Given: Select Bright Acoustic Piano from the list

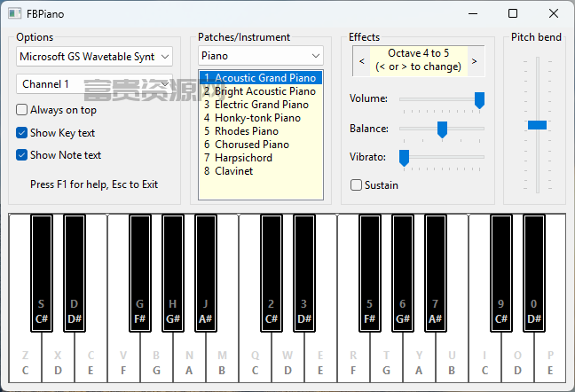Looking at the screenshot, I should tap(260, 90).
